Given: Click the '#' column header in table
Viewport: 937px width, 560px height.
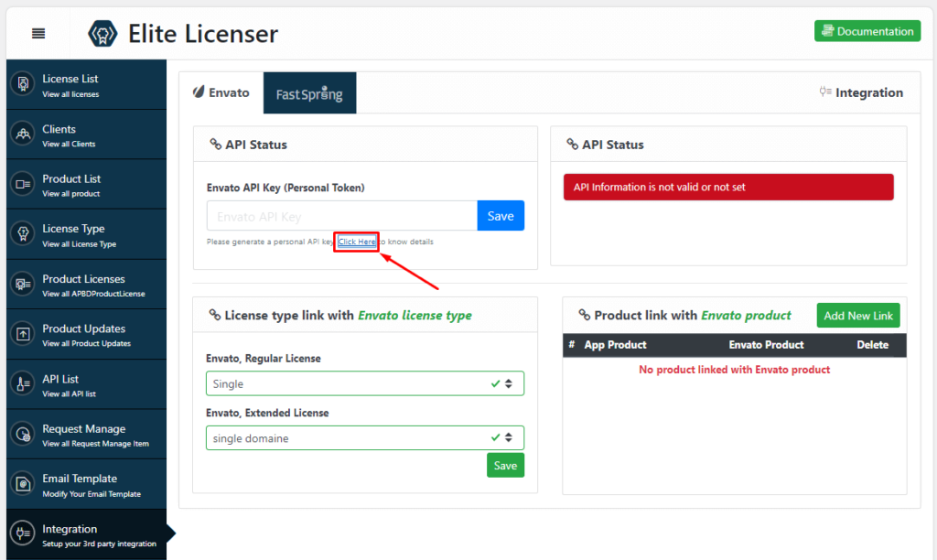Looking at the screenshot, I should (572, 345).
